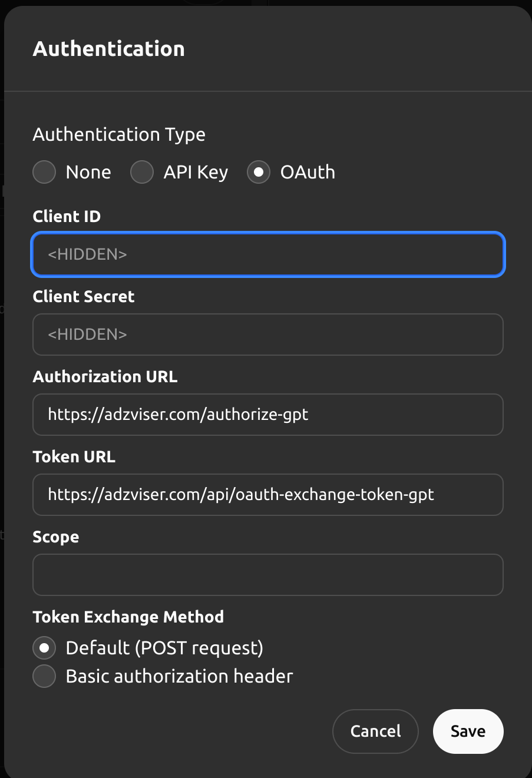The height and width of the screenshot is (778, 532).
Task: Choose Default (POST request) token exchange method
Action: tap(44, 648)
